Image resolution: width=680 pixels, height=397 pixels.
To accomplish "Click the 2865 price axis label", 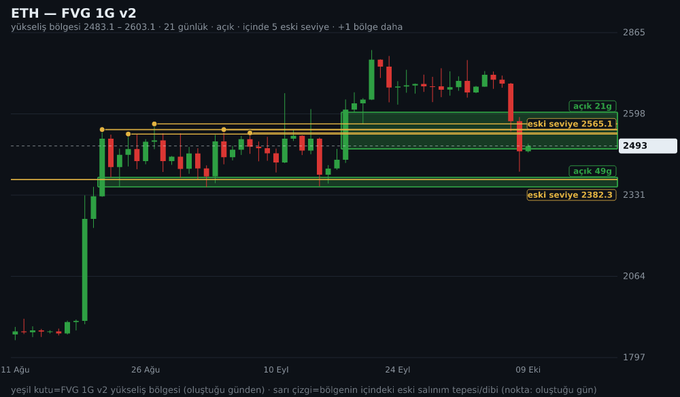I will [634, 33].
